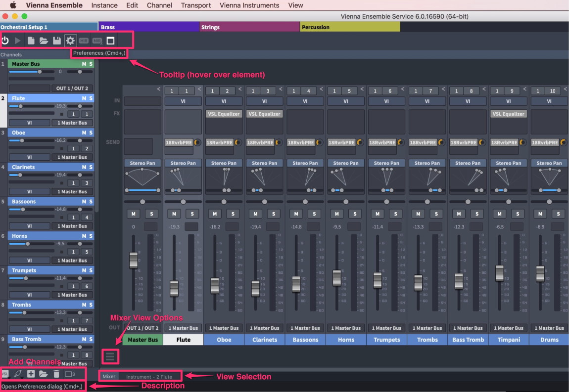Switch to the Brass instance tab
569x392 pixels.
tap(149, 27)
